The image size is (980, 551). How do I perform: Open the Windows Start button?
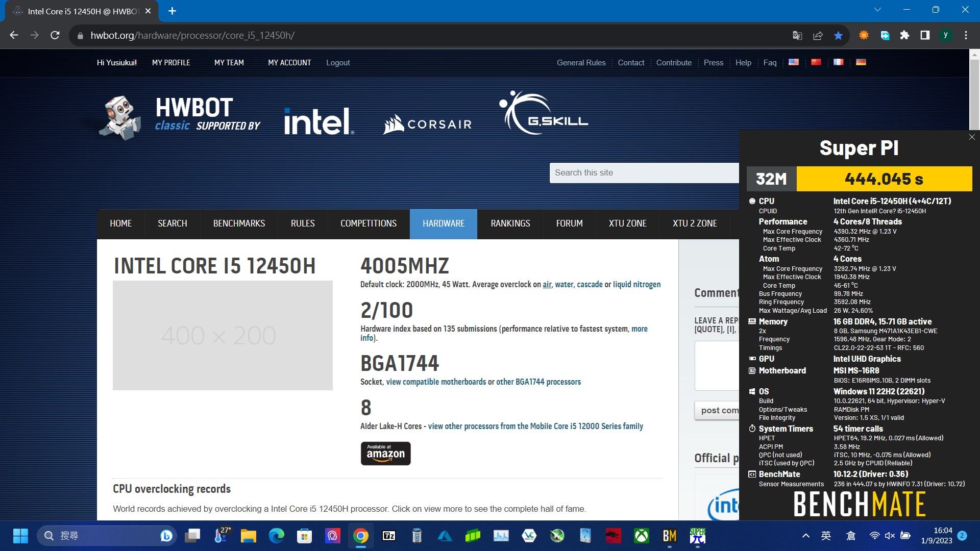coord(20,536)
